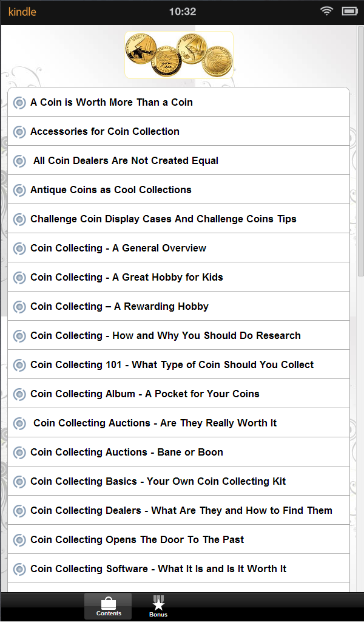
Task: Click the gold coins banner image
Action: coord(179,53)
